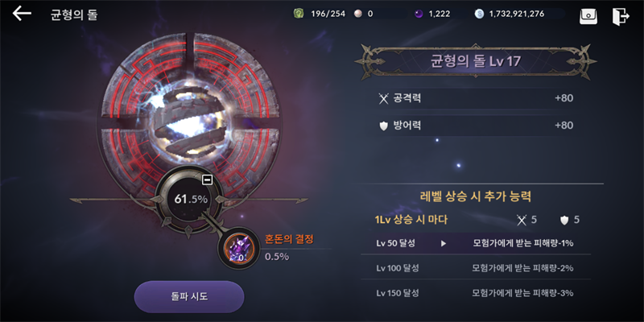Tap the green bag capacity icon
The height and width of the screenshot is (322, 644).
click(x=299, y=14)
